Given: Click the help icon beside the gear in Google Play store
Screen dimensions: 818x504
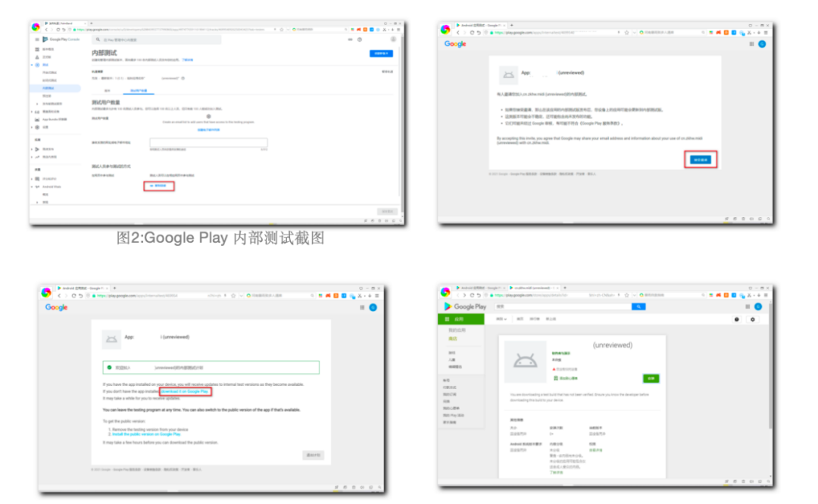Looking at the screenshot, I should [x=737, y=319].
